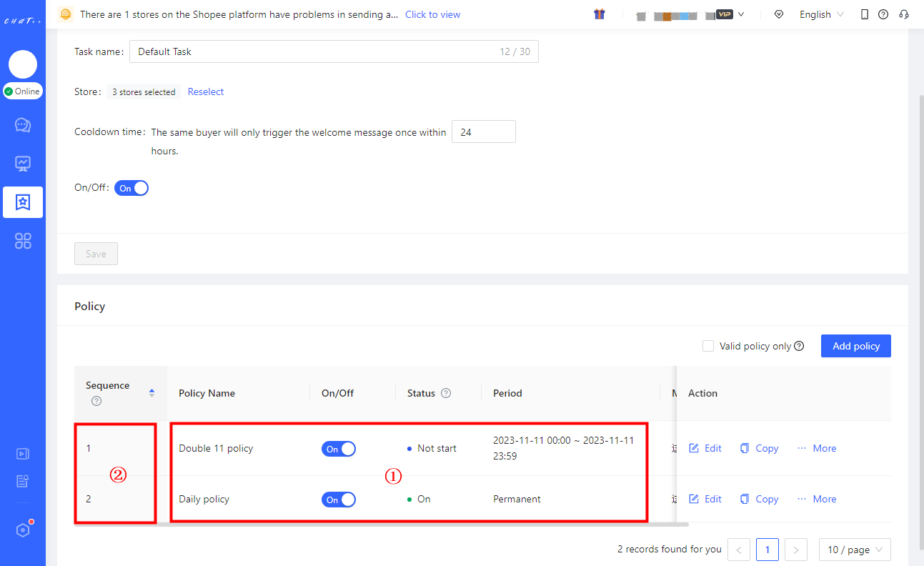
Task: Edit the Double 11 policy
Action: click(x=705, y=448)
